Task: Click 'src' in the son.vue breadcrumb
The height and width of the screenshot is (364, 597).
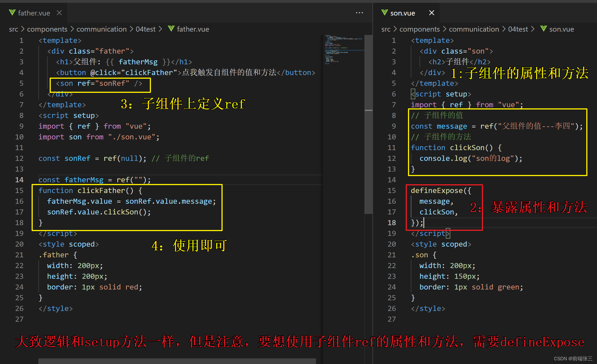Action: [x=386, y=29]
